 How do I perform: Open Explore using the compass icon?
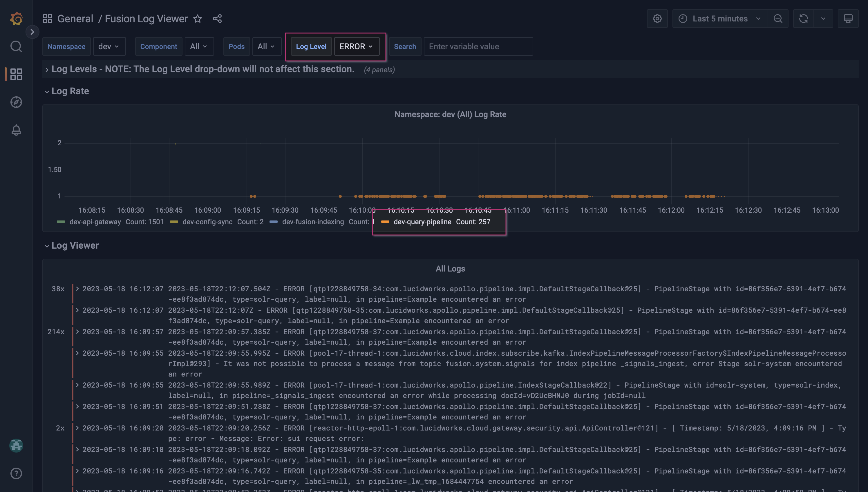coord(16,102)
